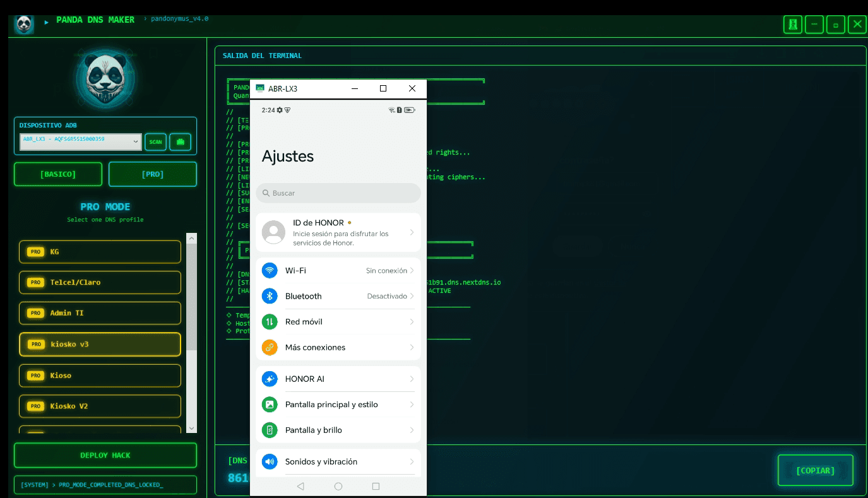The width and height of the screenshot is (868, 498).
Task: Click the DEPLOY HACK button
Action: [x=105, y=455]
